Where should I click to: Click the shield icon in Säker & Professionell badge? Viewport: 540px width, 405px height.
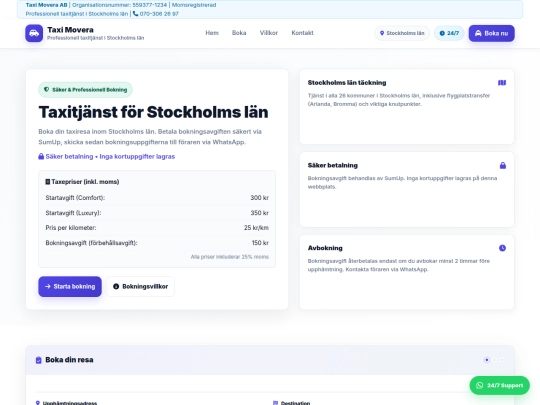[x=46, y=90]
